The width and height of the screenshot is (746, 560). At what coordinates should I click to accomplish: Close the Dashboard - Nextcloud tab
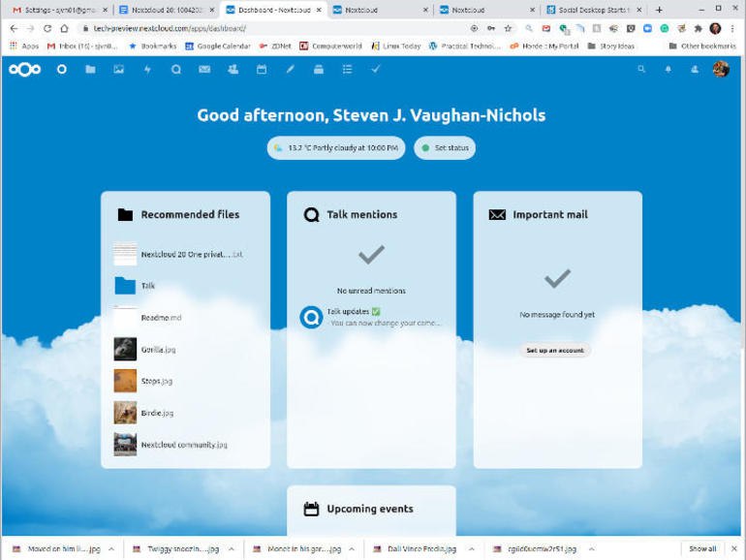(319, 10)
